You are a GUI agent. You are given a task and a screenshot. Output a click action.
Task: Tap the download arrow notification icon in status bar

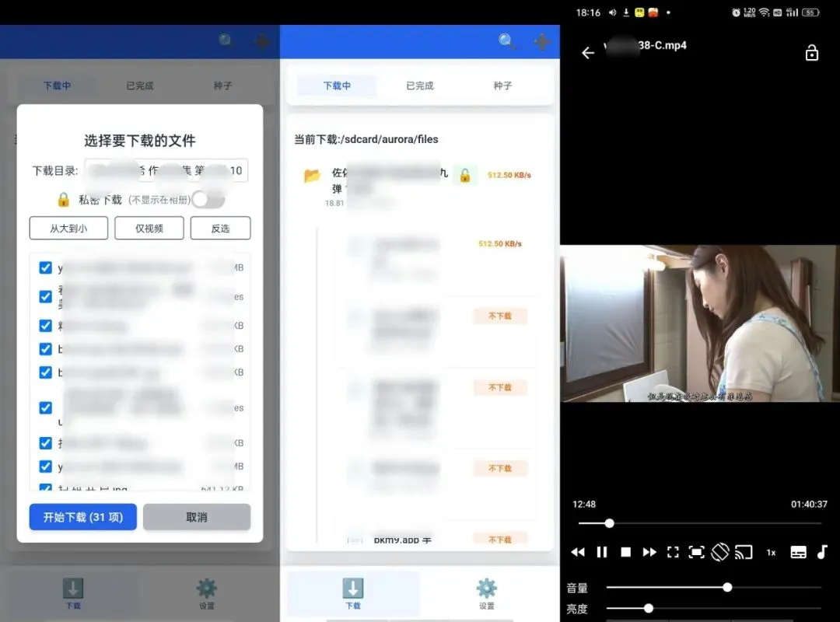[x=625, y=12]
